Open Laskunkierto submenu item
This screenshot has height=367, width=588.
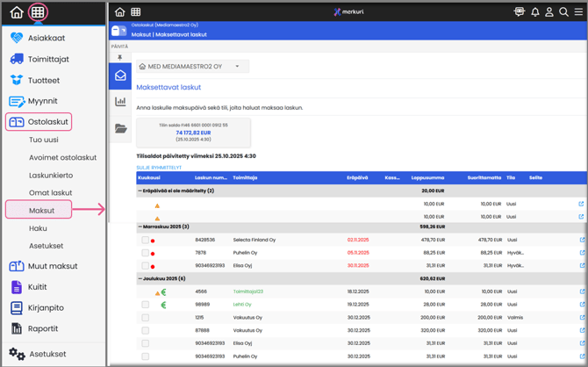51,175
